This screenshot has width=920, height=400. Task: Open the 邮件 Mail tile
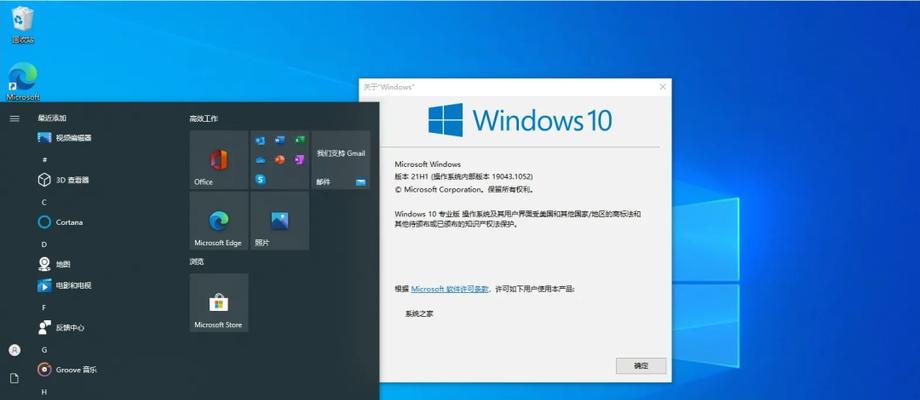(341, 160)
